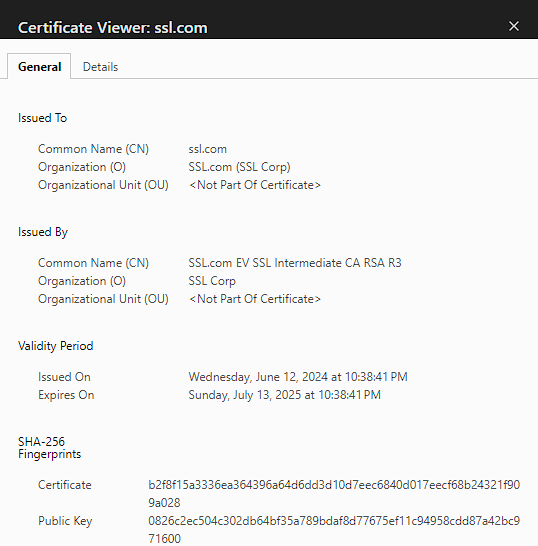
Task: Select the General tab
Action: click(x=39, y=67)
